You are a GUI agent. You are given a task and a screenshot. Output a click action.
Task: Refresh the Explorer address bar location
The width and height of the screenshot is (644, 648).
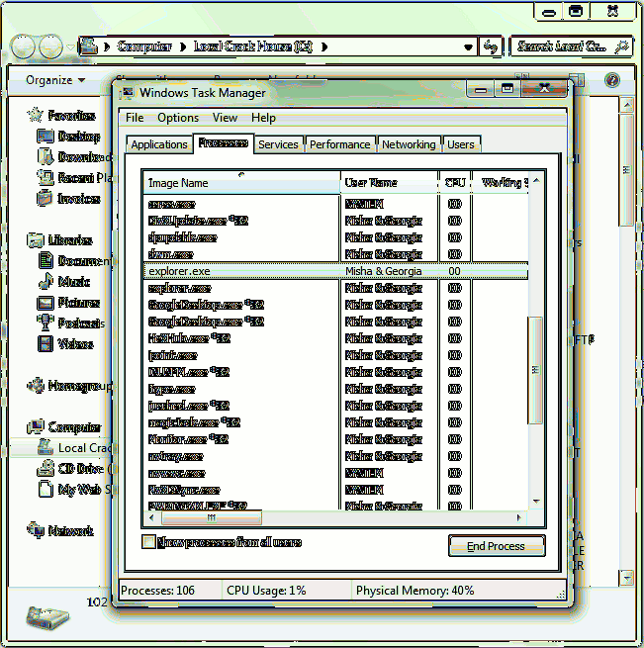(x=491, y=46)
